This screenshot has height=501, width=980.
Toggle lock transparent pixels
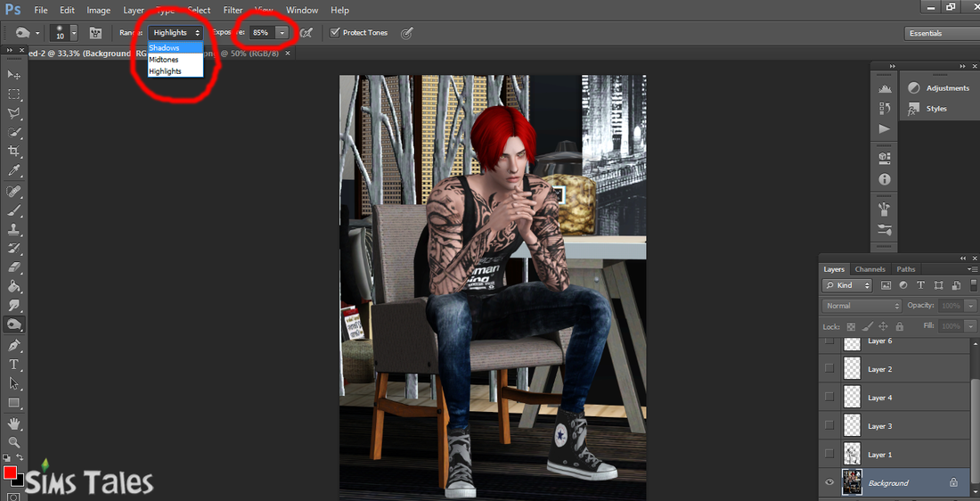coord(851,326)
